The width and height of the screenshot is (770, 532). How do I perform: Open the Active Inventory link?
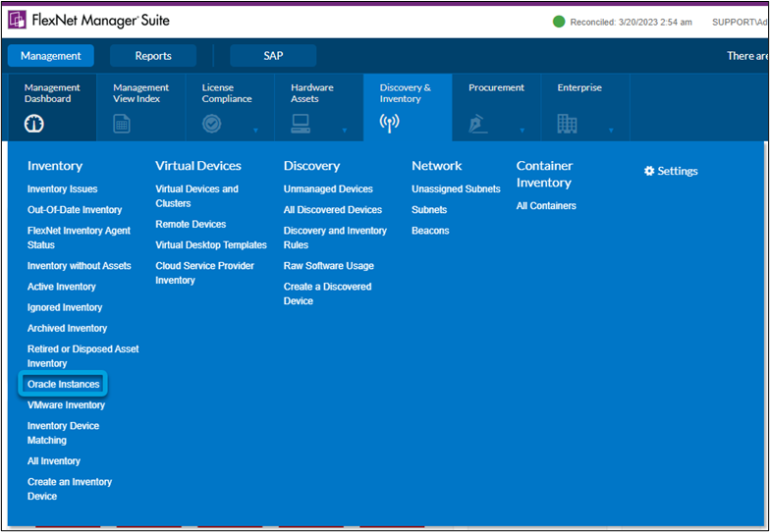point(61,287)
